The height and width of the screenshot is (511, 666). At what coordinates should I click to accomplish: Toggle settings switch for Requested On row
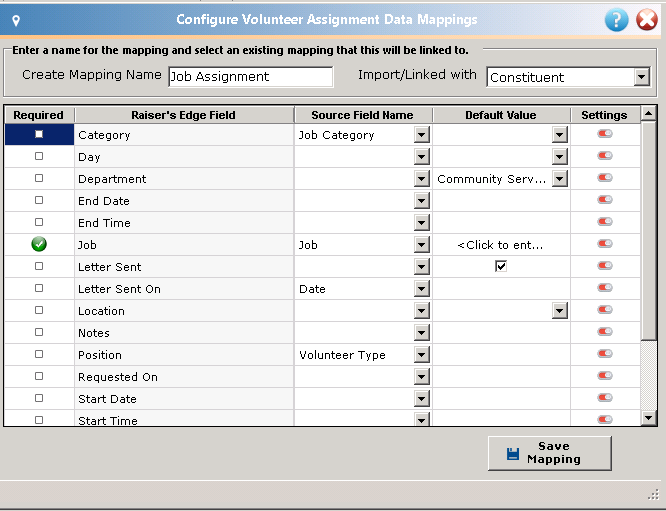point(605,376)
